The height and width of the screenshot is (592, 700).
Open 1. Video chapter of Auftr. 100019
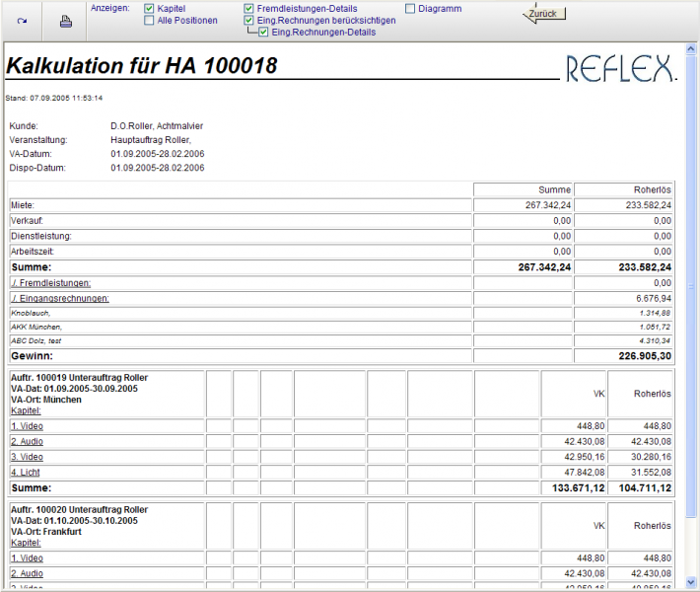click(27, 426)
